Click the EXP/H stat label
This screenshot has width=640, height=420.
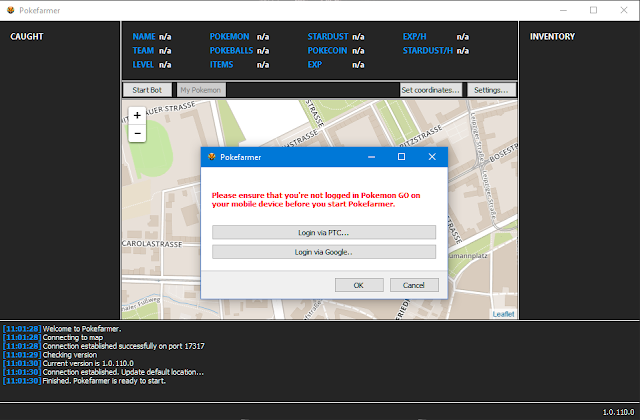click(414, 37)
